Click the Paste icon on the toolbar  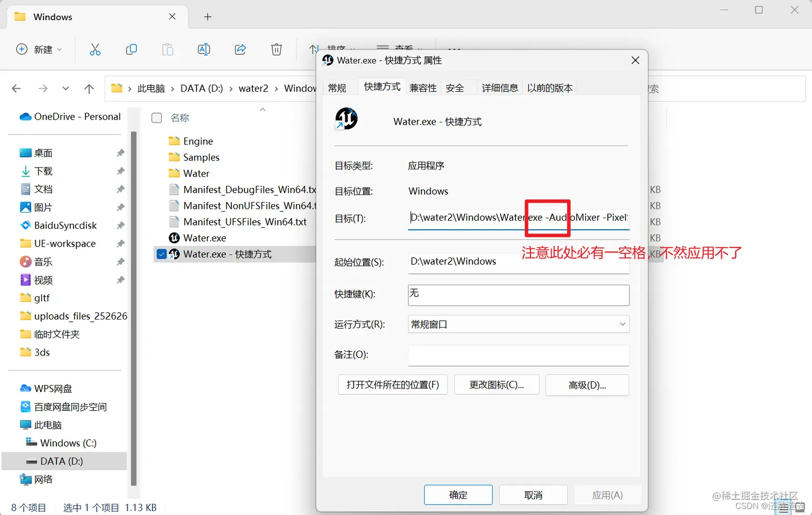tap(167, 49)
